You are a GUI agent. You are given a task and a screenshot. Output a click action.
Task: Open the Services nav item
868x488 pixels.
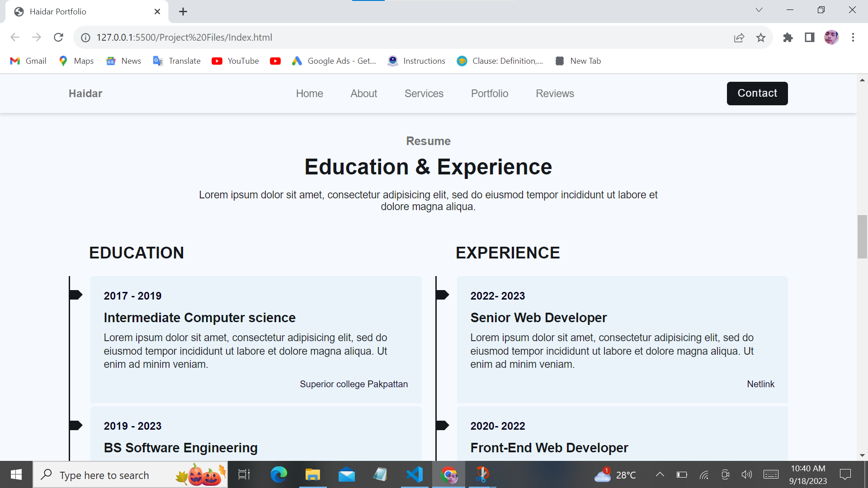(424, 94)
